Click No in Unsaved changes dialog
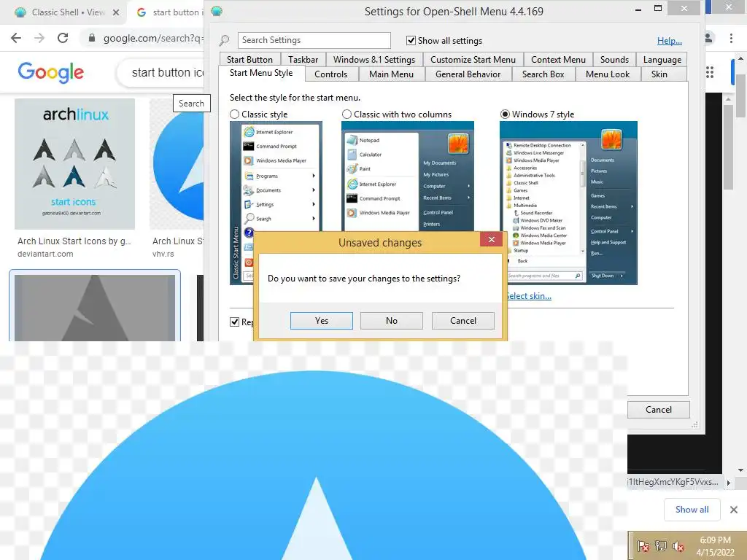 (x=392, y=321)
